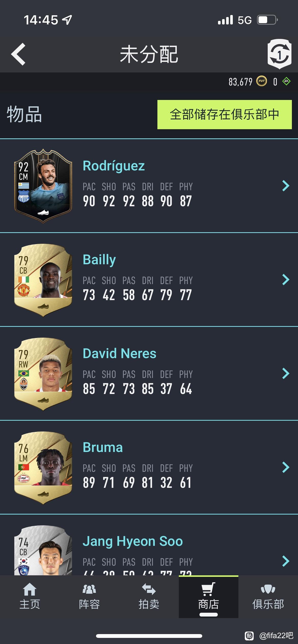Open the Rodríguez player name link
The width and height of the screenshot is (298, 644).
coord(114,166)
